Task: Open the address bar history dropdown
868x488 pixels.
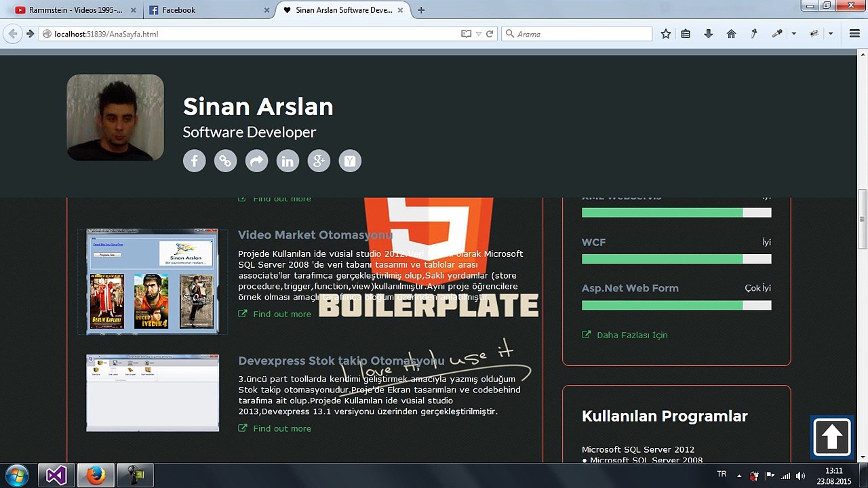Action: coord(478,34)
